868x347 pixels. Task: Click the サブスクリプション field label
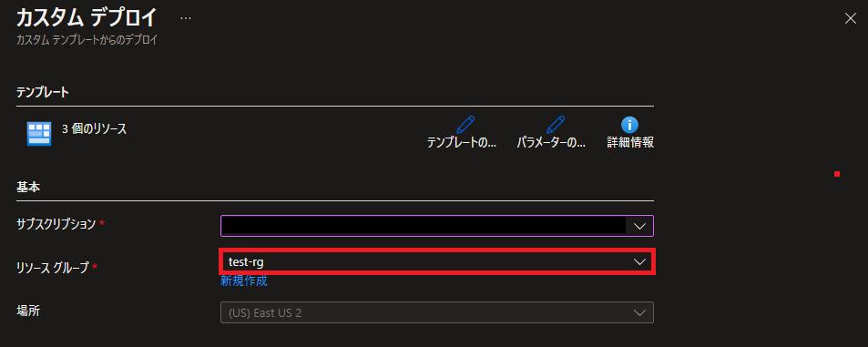(x=56, y=223)
